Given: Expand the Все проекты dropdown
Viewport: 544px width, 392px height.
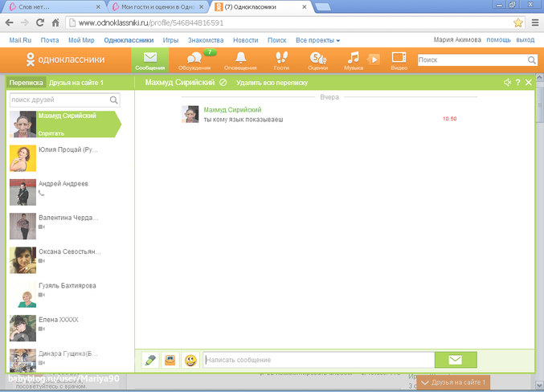Looking at the screenshot, I should (317, 39).
